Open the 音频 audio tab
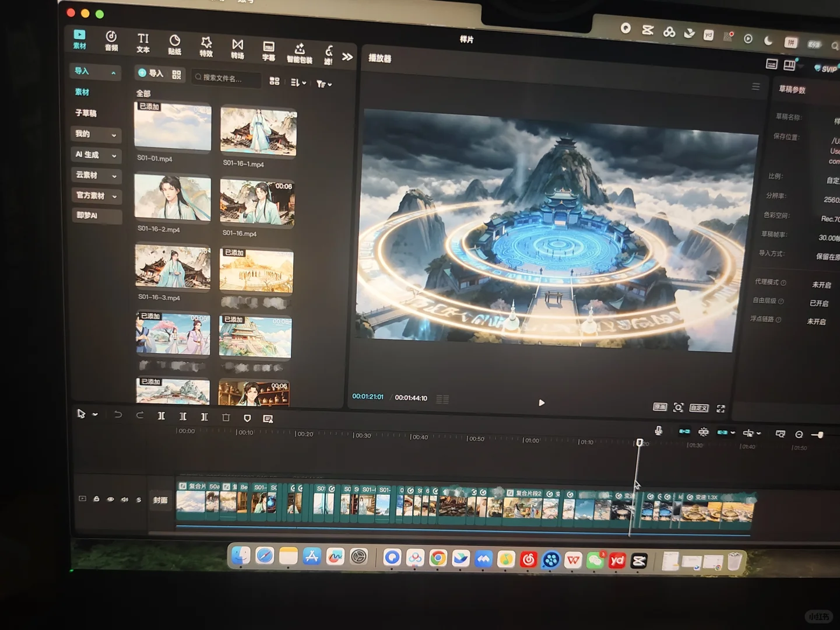 (x=111, y=41)
